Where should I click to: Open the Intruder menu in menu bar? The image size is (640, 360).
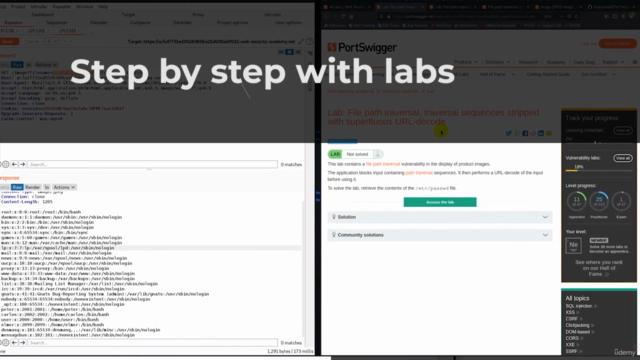pos(39,7)
